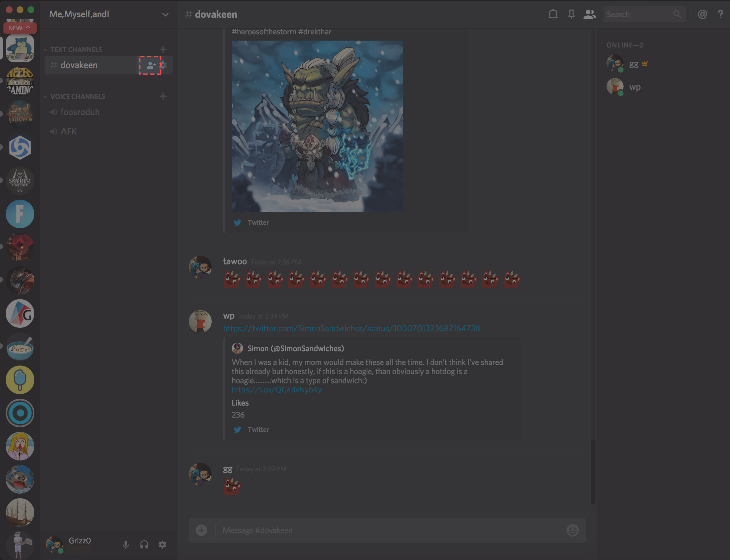Viewport: 730px width, 560px height.
Task: Expand the VOICE CHANNELS section
Action: click(48, 96)
